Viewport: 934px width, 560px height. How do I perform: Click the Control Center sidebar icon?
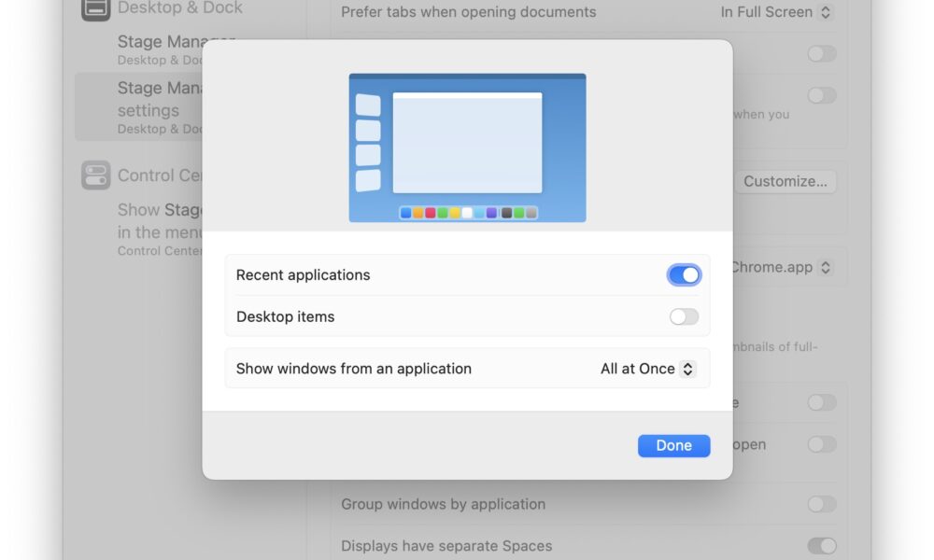(96, 175)
